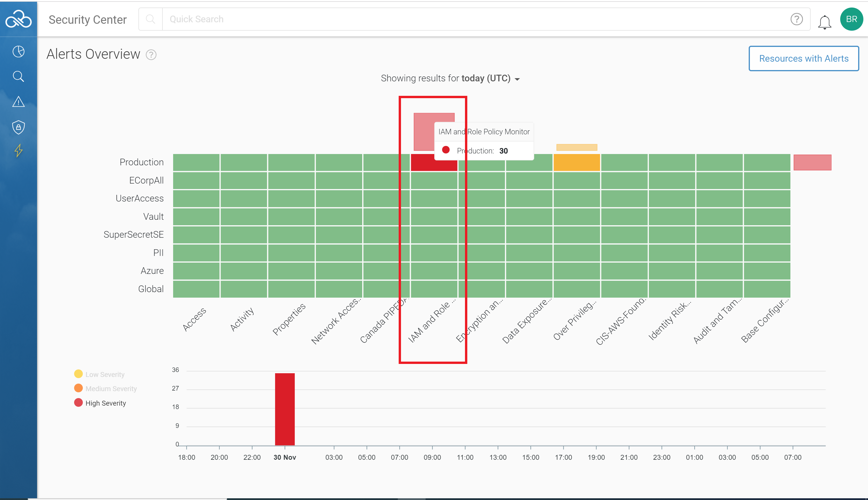Image resolution: width=868 pixels, height=500 pixels.
Task: Click the ECorpAll row Base Configur cell
Action: point(767,181)
